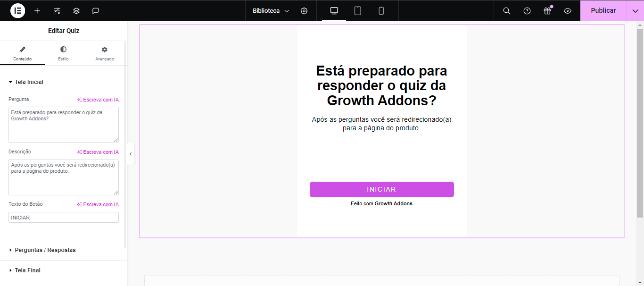Open the Help question mark icon
This screenshot has height=286, width=644.
pyautogui.click(x=527, y=10)
